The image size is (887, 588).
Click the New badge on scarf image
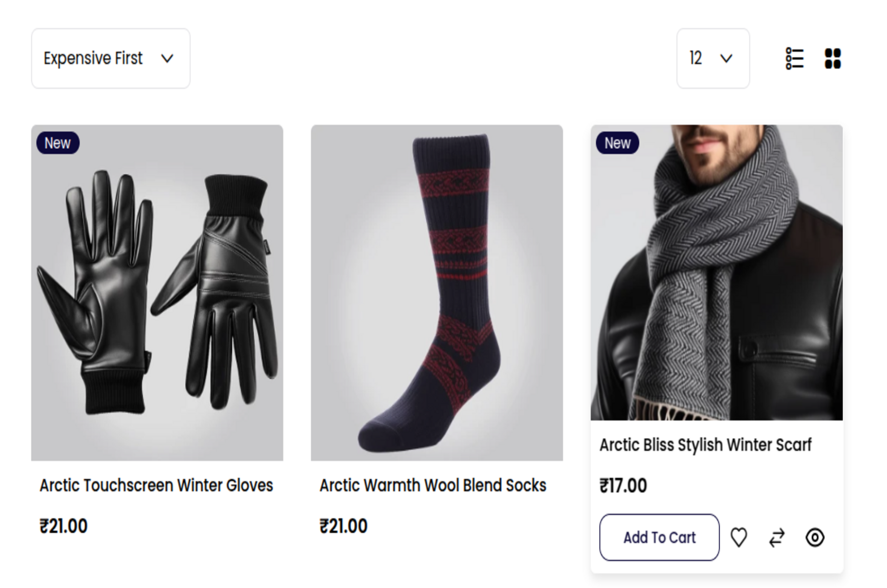(x=617, y=143)
